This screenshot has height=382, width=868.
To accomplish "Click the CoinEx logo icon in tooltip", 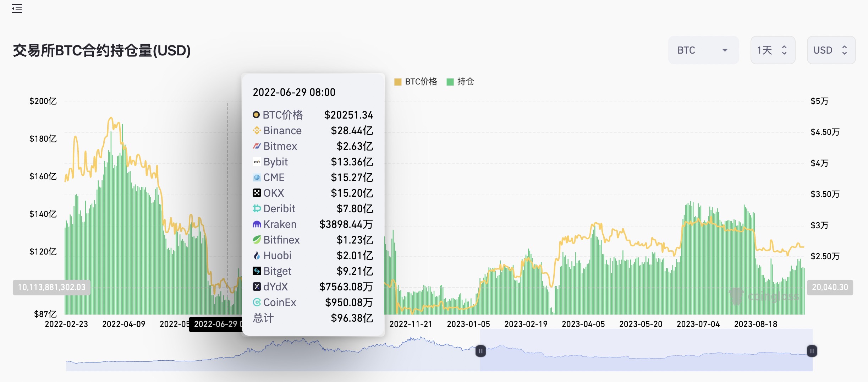I will coord(257,302).
